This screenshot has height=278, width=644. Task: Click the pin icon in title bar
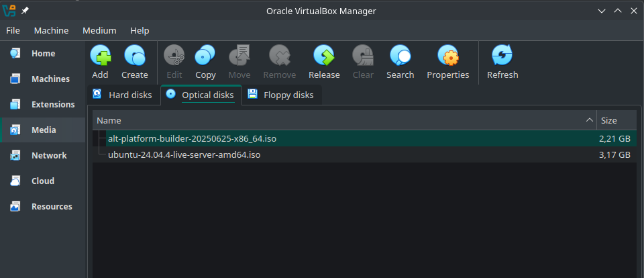[x=25, y=11]
